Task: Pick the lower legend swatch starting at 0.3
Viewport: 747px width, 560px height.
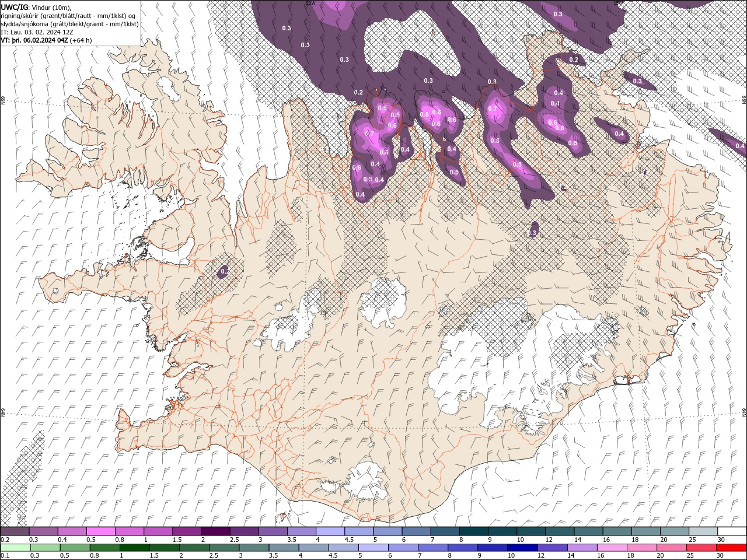Action: pos(45,548)
